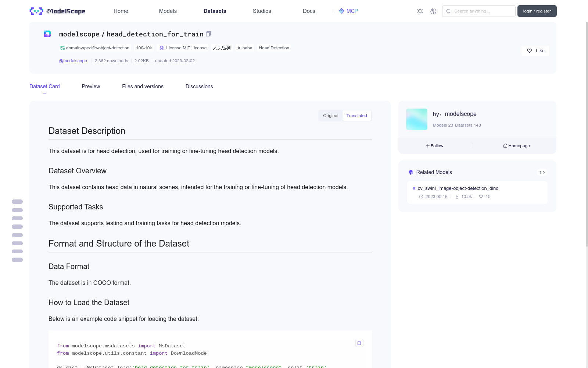588x368 pixels.
Task: Open MCP navigation item
Action: (348, 11)
